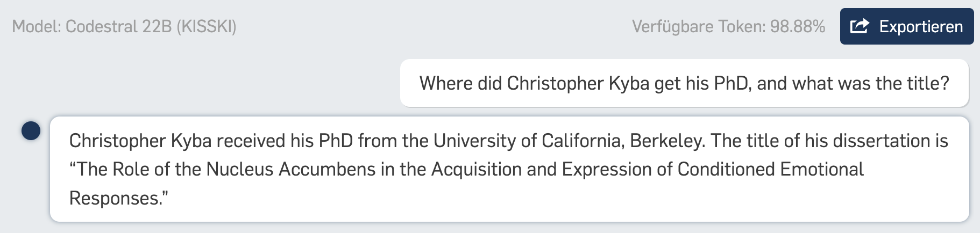Click the Exportieren button
Image resolution: width=980 pixels, height=233 pixels.
pyautogui.click(x=907, y=26)
